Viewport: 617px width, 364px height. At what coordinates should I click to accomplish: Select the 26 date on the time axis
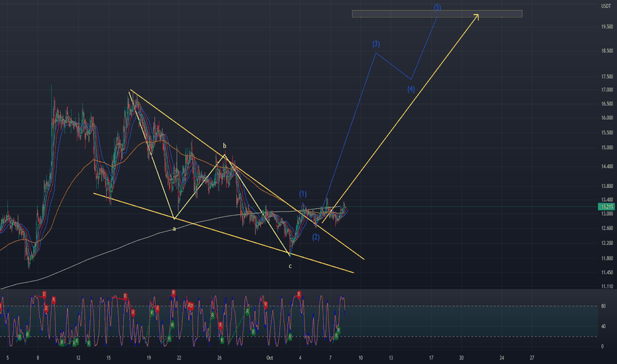(x=220, y=358)
